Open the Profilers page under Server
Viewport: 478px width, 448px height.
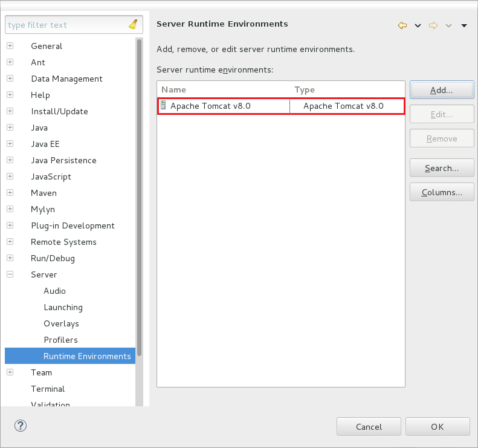point(60,340)
